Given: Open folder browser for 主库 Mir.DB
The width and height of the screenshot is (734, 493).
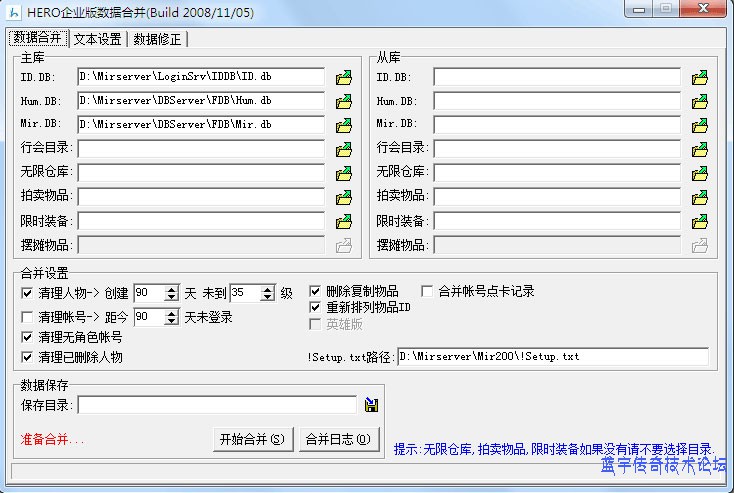Looking at the screenshot, I should [344, 125].
